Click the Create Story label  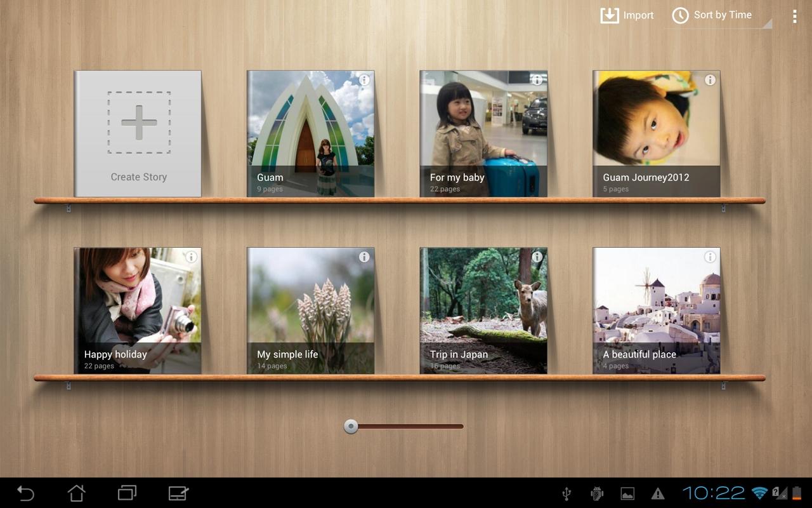point(139,177)
